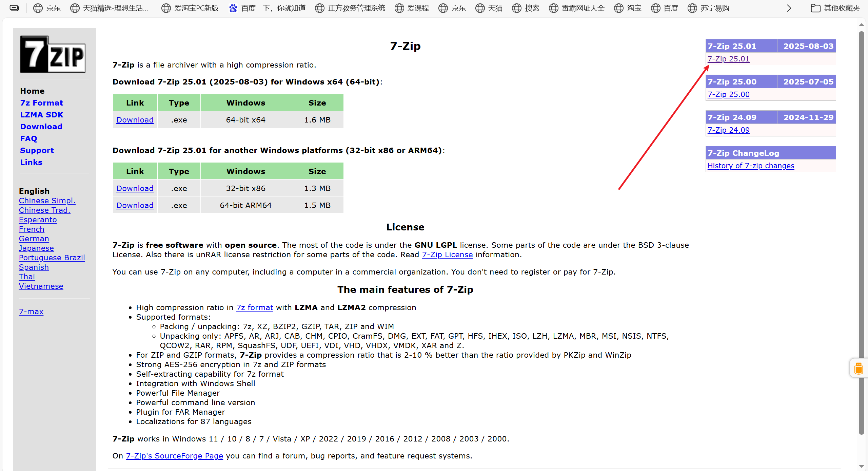Click the orange floating widget icon at right edge
The height and width of the screenshot is (471, 868).
click(x=859, y=368)
